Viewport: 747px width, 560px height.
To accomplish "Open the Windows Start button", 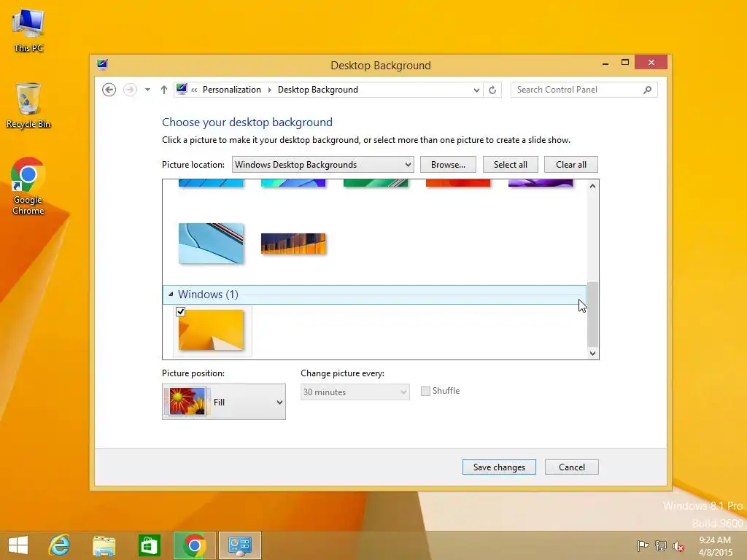I will click(x=18, y=545).
